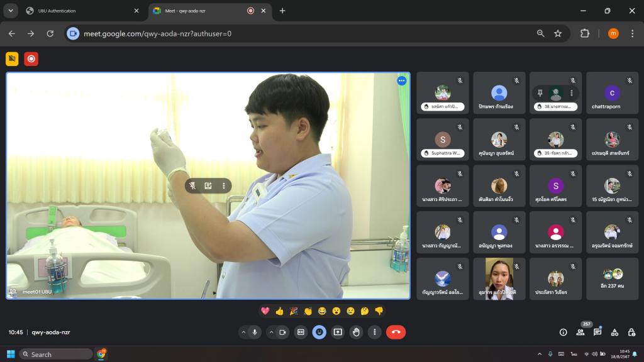
Task: Open more options three-dot menu in toolbar
Action: (375, 332)
